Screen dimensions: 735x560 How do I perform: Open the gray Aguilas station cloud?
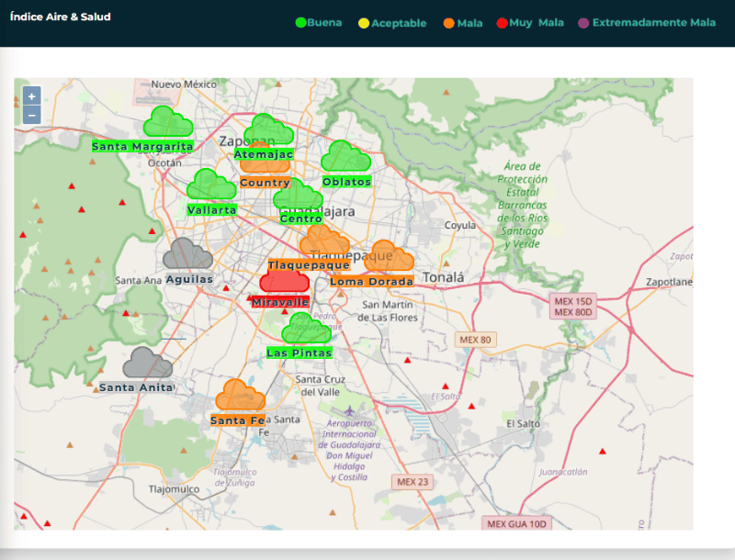coord(187,254)
